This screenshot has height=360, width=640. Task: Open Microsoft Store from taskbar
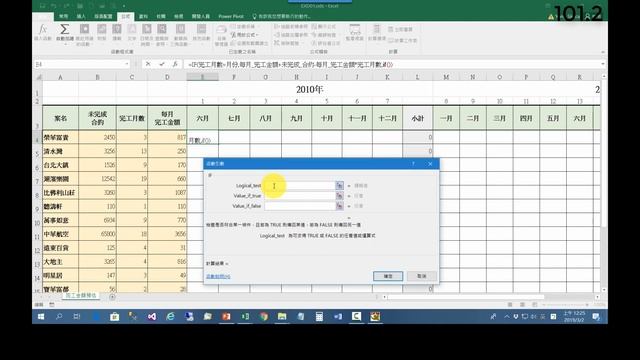pyautogui.click(x=114, y=316)
